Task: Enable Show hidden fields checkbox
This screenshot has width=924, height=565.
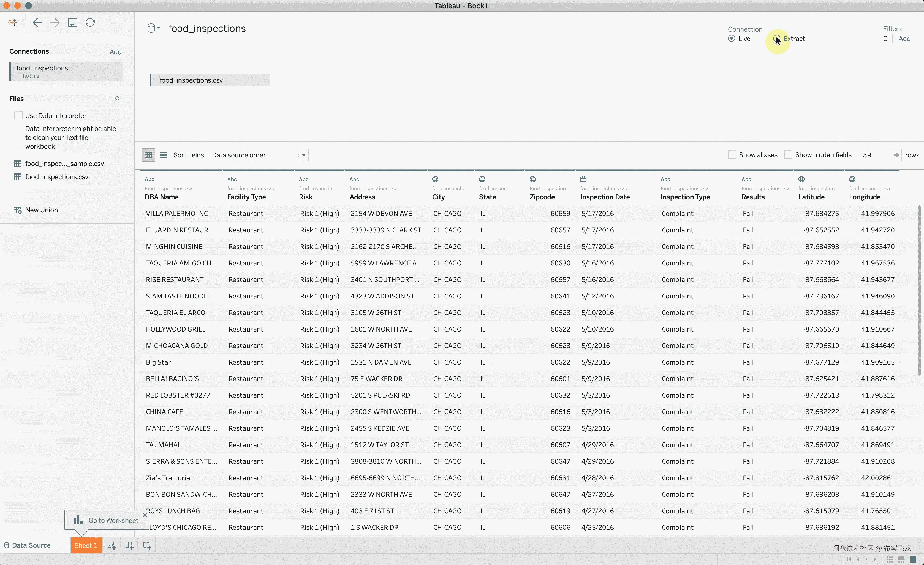Action: click(788, 155)
